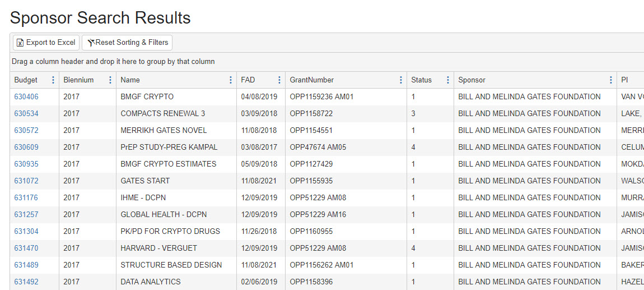
Task: Open the Sponsor column menu dots
Action: pyautogui.click(x=611, y=80)
